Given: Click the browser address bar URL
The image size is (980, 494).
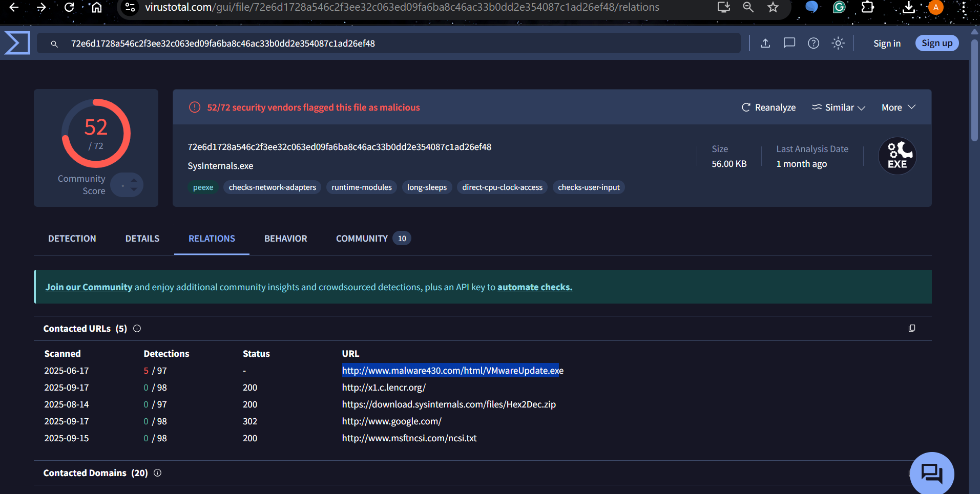Looking at the screenshot, I should tap(402, 7).
